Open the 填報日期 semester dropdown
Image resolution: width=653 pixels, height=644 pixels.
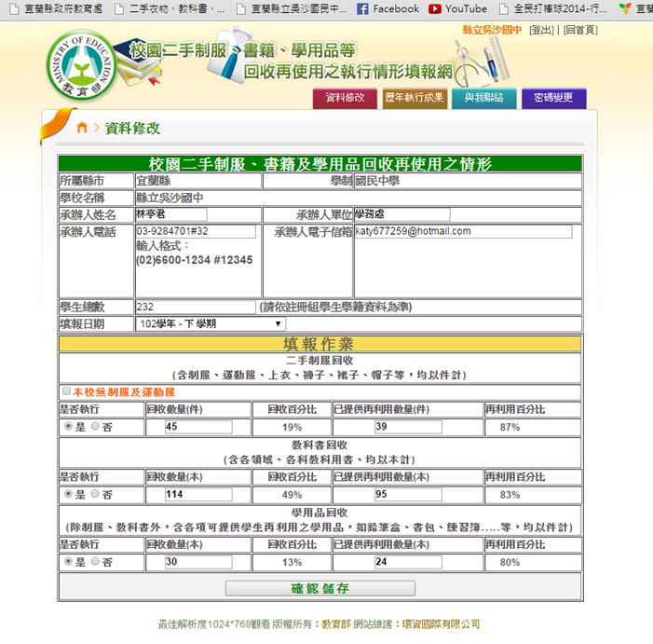point(211,324)
